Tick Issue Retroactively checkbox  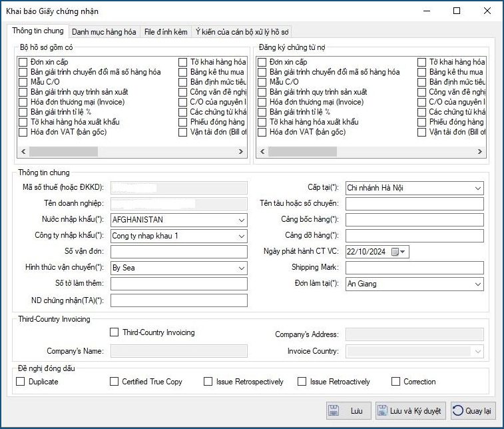(x=302, y=382)
